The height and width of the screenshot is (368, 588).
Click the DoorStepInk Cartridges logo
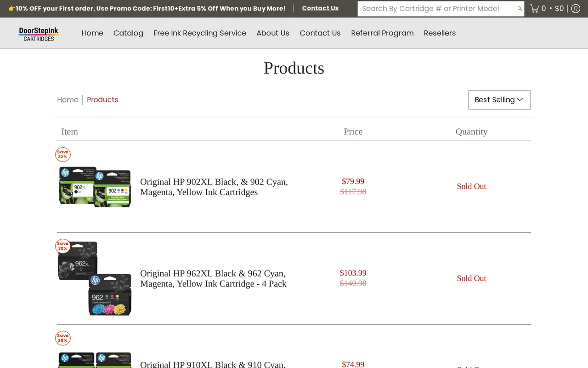point(39,34)
